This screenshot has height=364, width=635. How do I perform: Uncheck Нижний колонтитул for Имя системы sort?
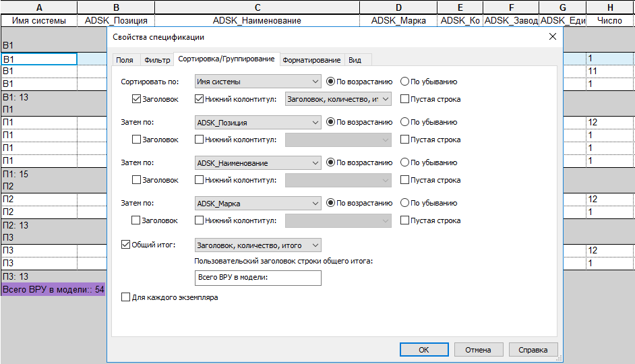(x=199, y=99)
